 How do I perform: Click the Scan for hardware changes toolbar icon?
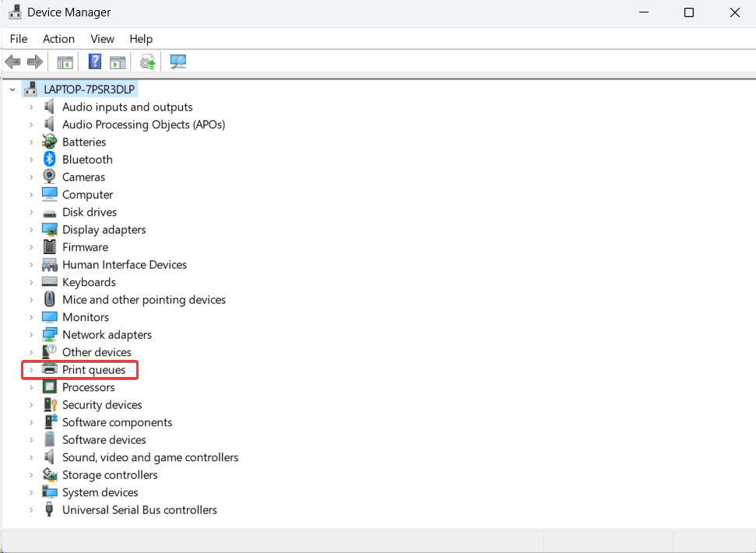pos(178,62)
